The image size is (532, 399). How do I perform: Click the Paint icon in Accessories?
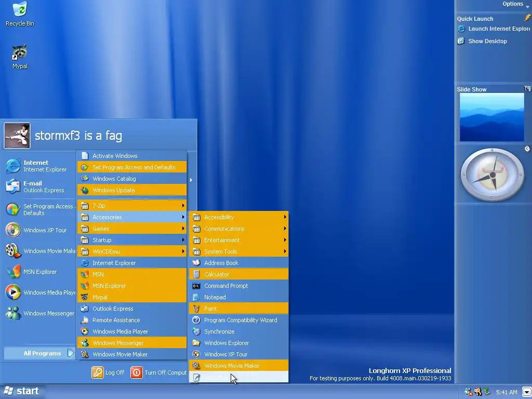pyautogui.click(x=196, y=309)
